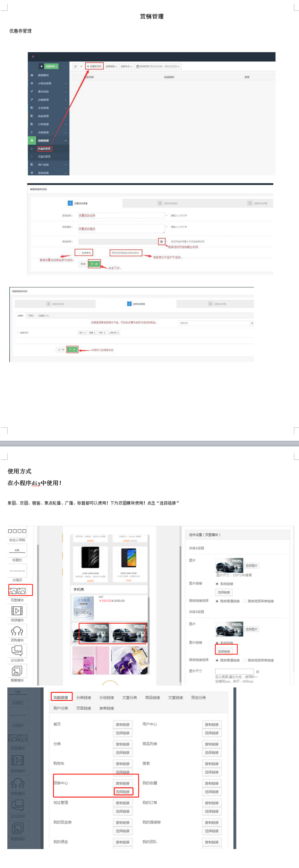Click the 创建新活动 button
Screen dimensions: 299x868
click(94, 66)
